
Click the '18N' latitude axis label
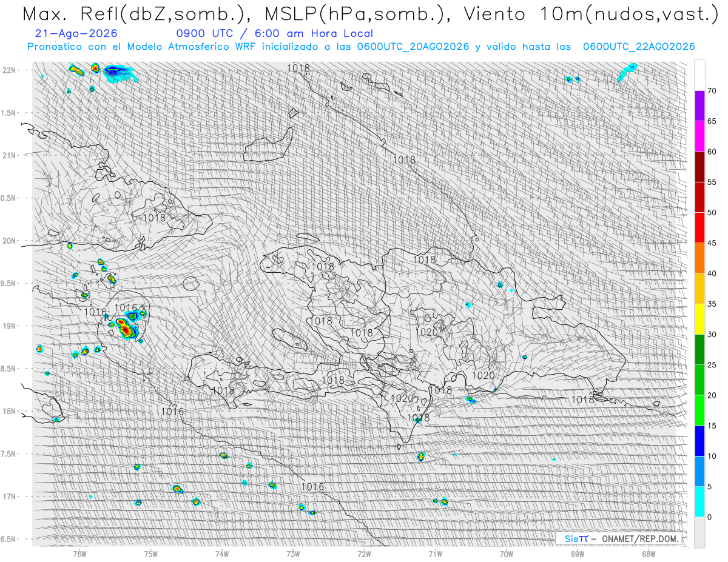(x=10, y=411)
